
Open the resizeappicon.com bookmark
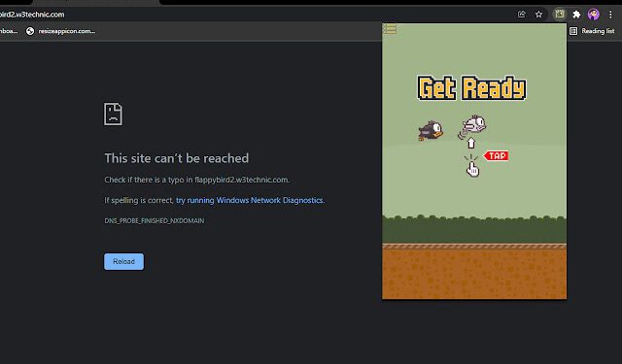point(60,31)
